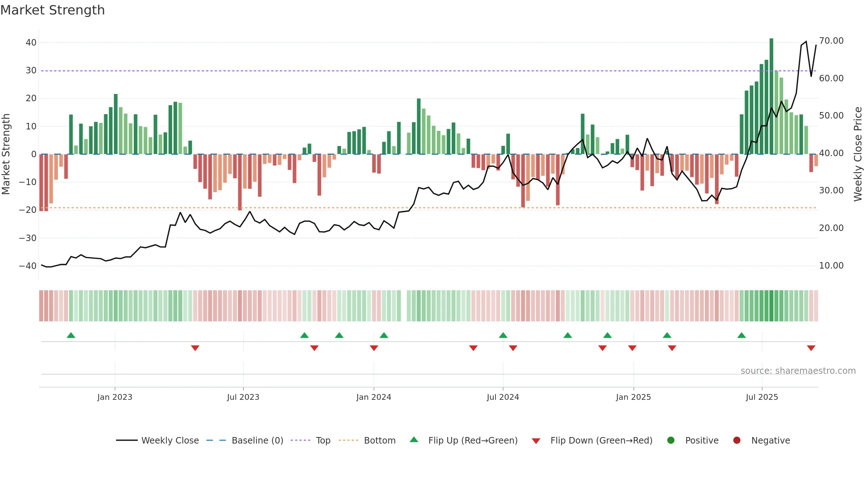
Task: Toggle the Baseline (0) legend label
Action: click(258, 440)
